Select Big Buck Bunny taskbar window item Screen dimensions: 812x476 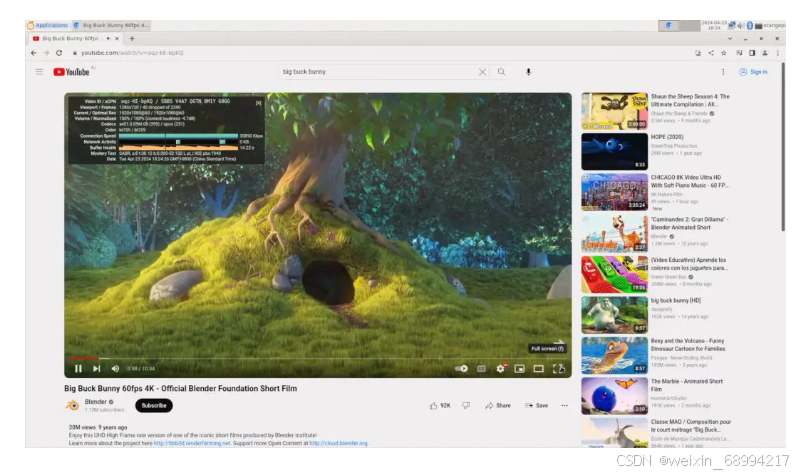point(111,25)
